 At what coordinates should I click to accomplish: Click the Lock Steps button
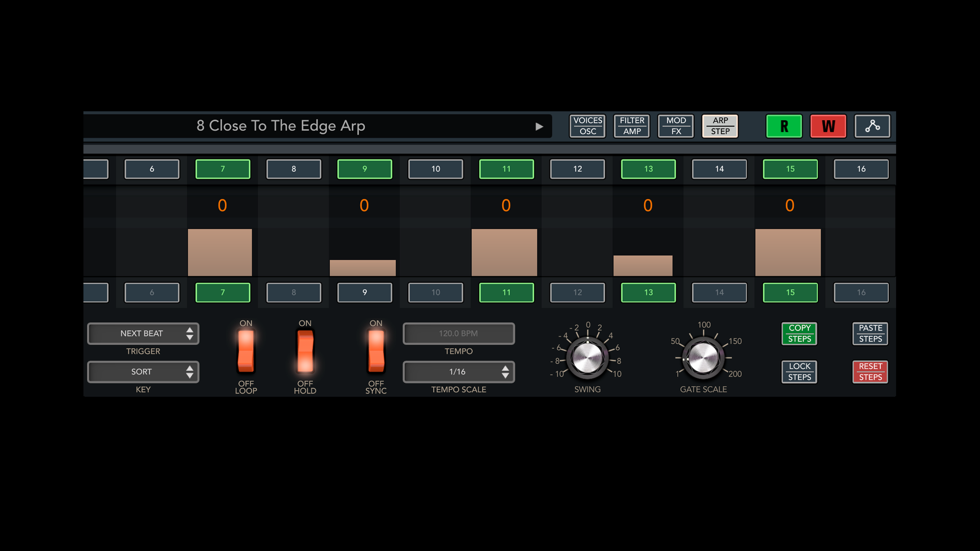(x=799, y=372)
